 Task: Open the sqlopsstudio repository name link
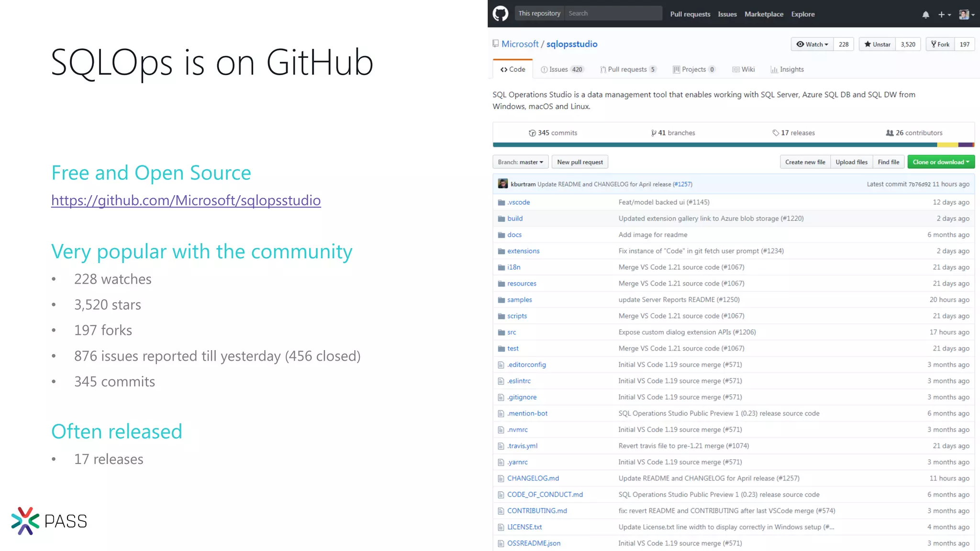(x=572, y=44)
